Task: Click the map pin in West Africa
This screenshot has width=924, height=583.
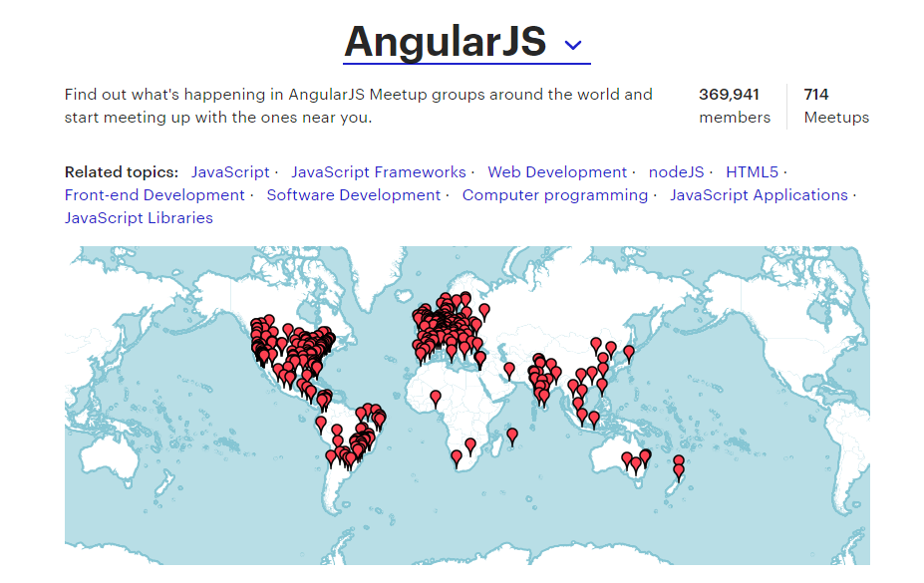Action: [435, 399]
